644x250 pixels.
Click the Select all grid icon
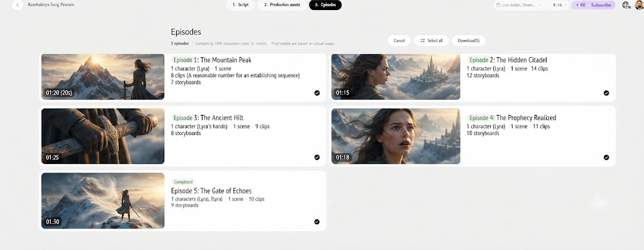point(423,41)
